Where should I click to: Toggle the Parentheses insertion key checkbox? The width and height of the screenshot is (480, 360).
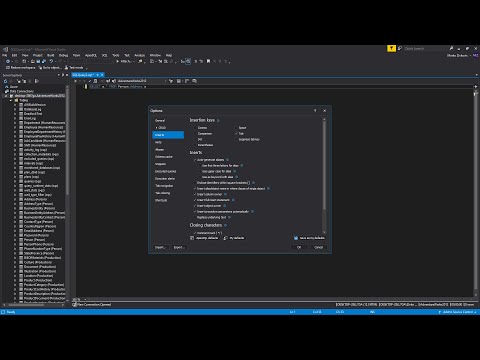coord(195,145)
